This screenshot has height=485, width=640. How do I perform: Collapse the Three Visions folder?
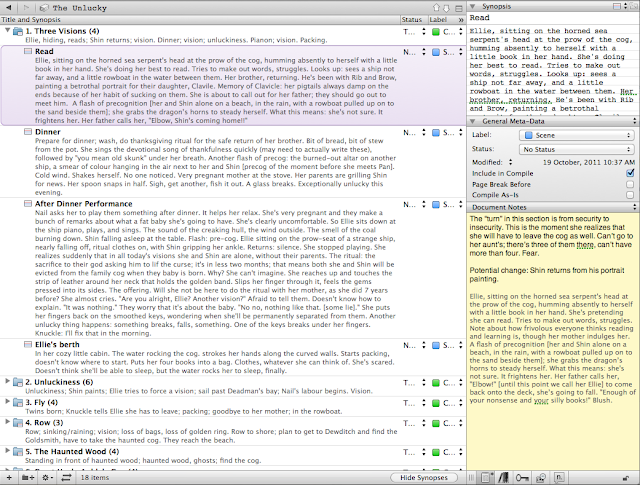(x=7, y=30)
